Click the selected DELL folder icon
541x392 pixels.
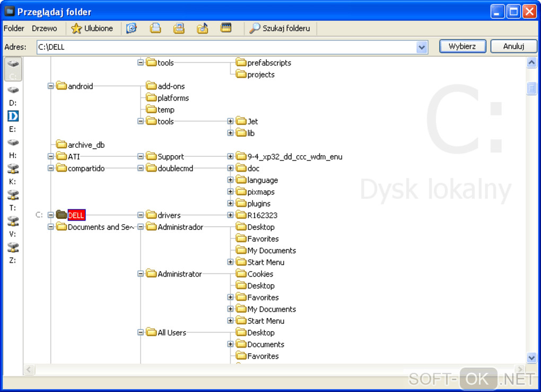click(x=62, y=215)
